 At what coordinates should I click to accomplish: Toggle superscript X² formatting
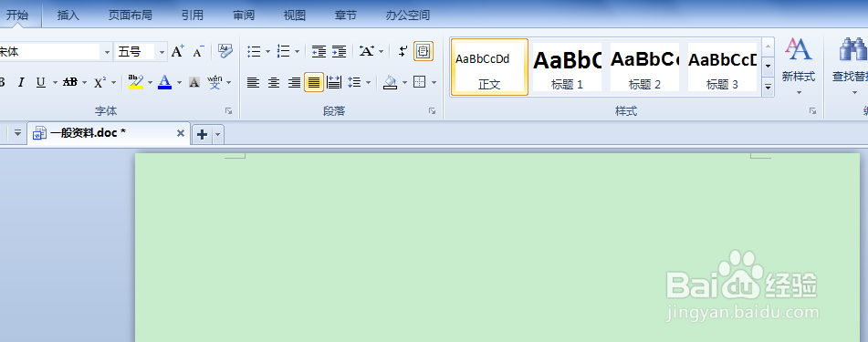pos(99,82)
